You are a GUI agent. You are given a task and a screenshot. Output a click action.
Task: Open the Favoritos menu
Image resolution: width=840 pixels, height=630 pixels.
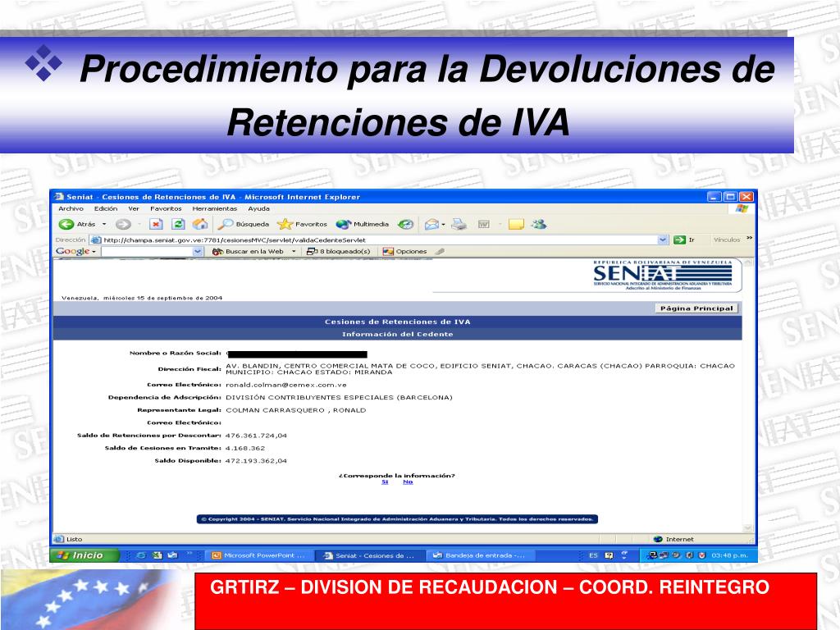point(166,208)
